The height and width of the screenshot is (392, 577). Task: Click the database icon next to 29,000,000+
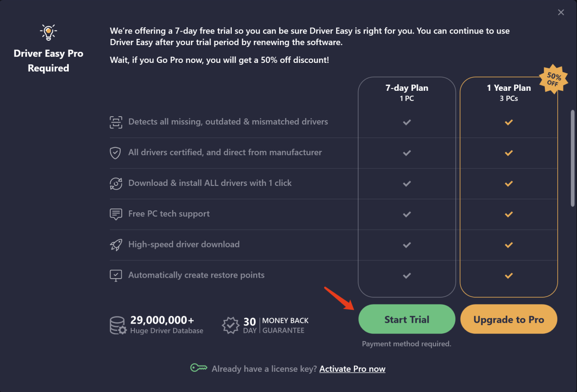118,325
